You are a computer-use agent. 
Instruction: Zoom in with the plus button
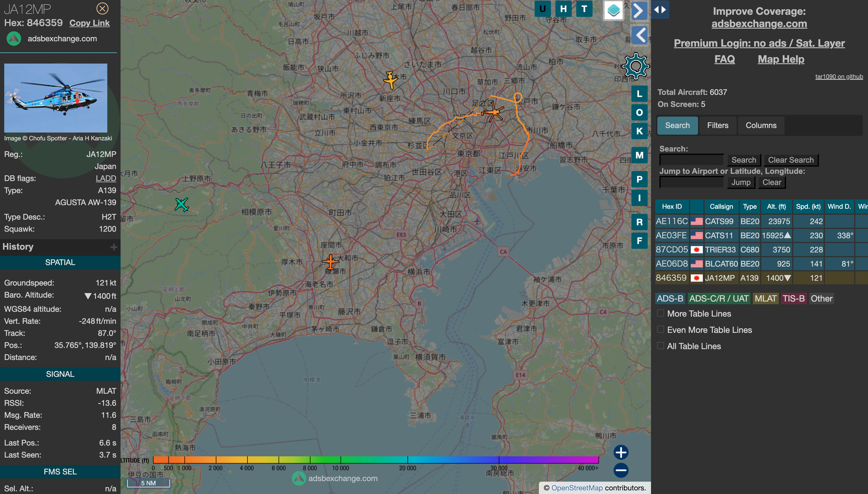pyautogui.click(x=621, y=452)
